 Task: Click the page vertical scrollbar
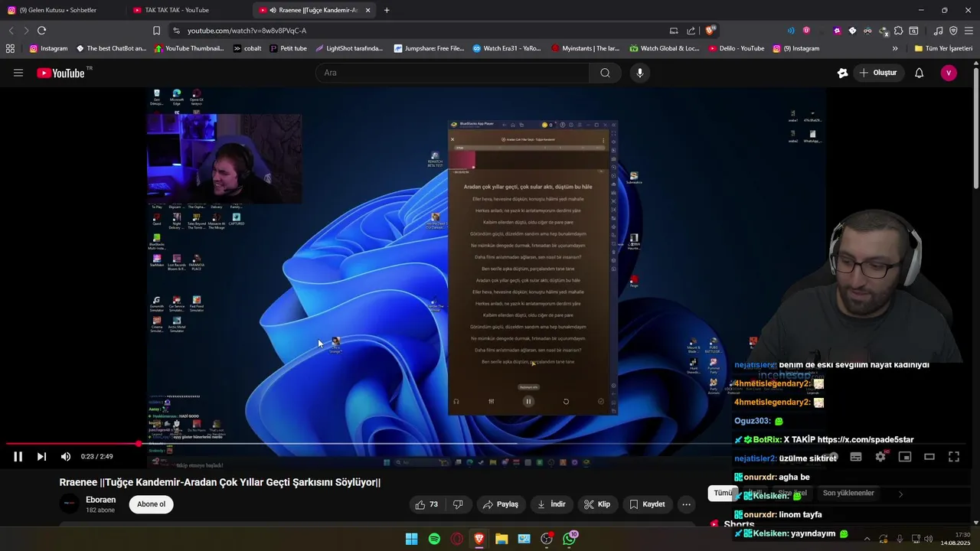(975, 129)
